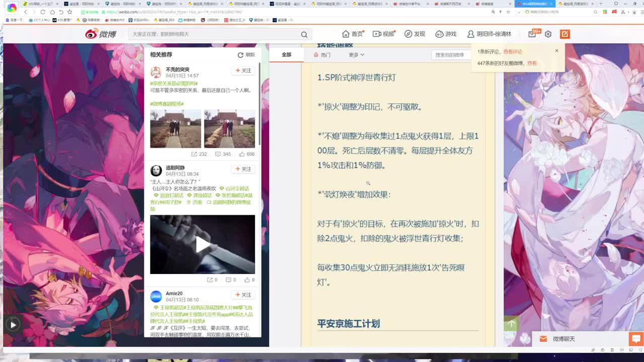Go to 首页 home in navigation
This screenshot has height=362, width=644.
pos(353,34)
